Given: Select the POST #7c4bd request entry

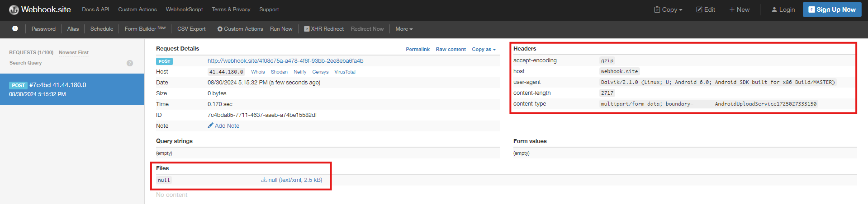Looking at the screenshot, I should point(72,89).
